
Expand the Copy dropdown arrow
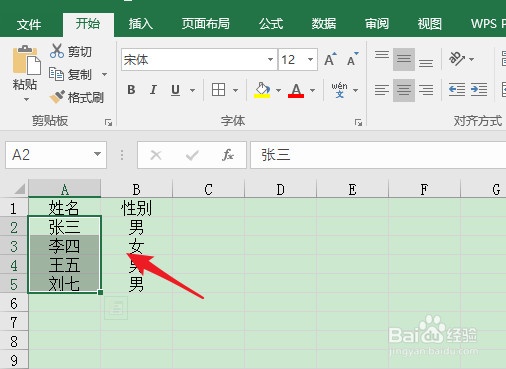pyautogui.click(x=104, y=74)
